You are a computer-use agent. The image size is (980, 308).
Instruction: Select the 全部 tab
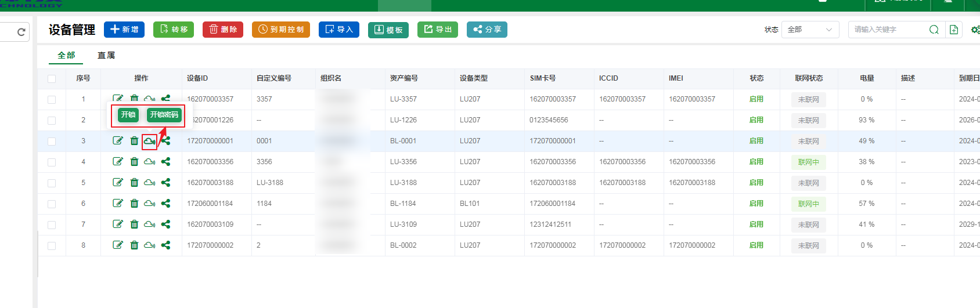[x=66, y=55]
